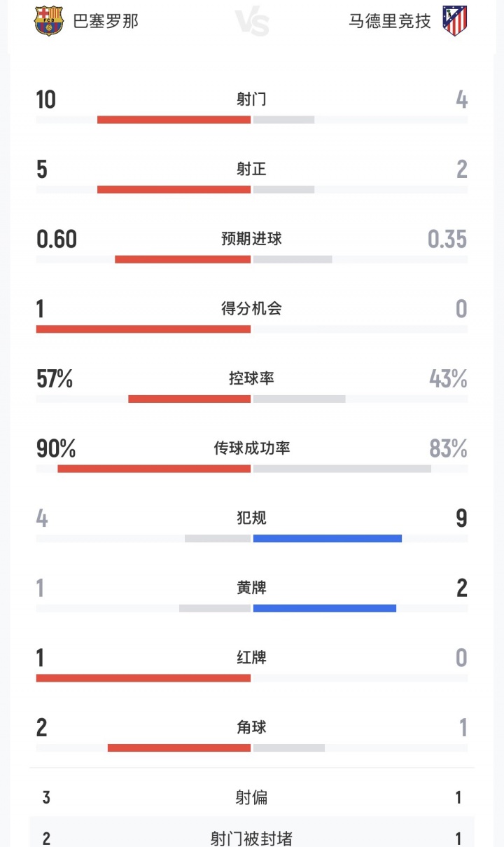
Task: Click the 射正 stat label
Action: click(251, 170)
